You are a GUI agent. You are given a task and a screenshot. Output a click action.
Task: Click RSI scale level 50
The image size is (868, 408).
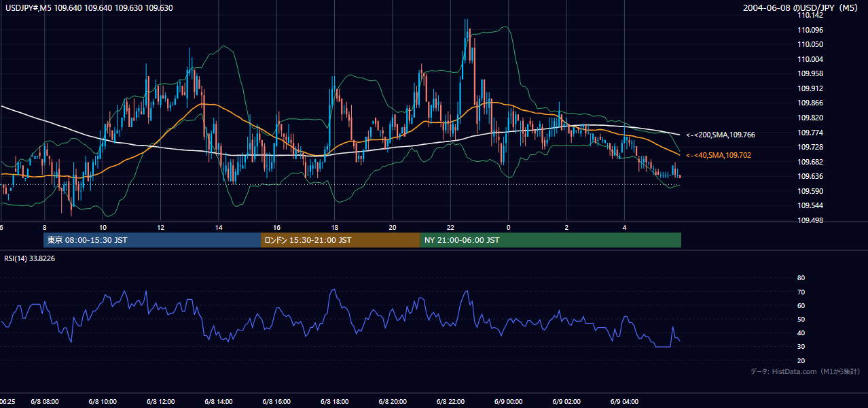point(801,319)
